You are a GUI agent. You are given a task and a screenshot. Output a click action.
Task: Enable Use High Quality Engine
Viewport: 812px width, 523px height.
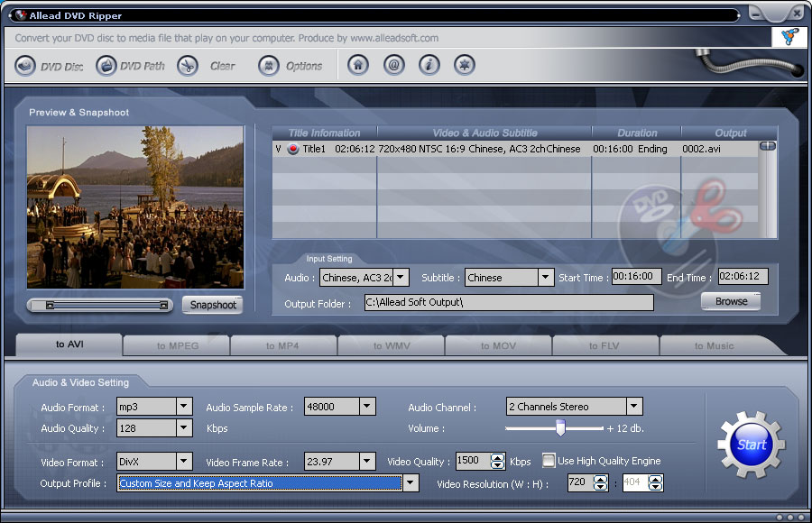click(x=549, y=461)
